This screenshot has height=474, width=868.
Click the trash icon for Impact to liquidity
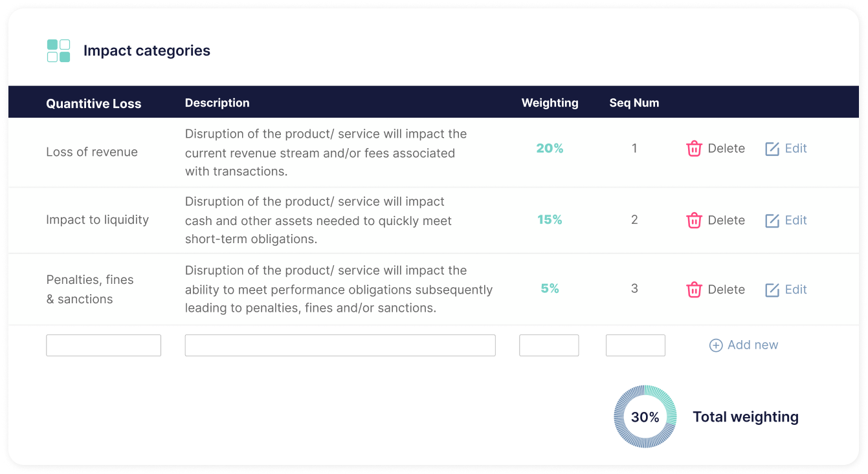[x=695, y=220]
